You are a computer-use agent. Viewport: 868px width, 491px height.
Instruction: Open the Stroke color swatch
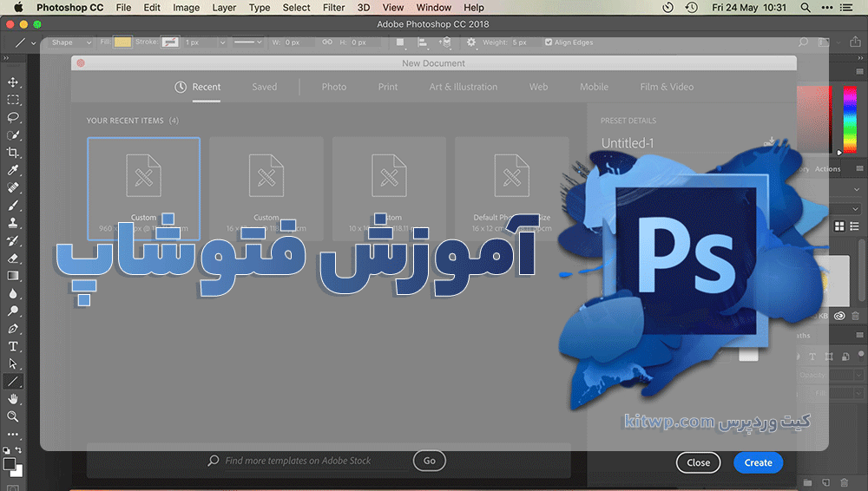170,42
